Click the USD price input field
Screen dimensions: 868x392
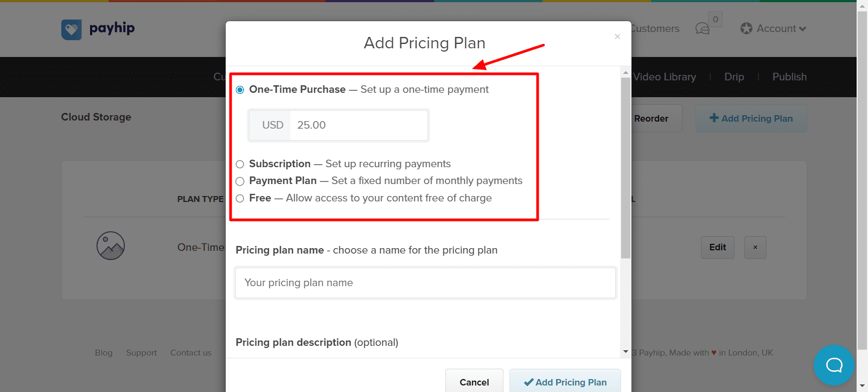(358, 125)
